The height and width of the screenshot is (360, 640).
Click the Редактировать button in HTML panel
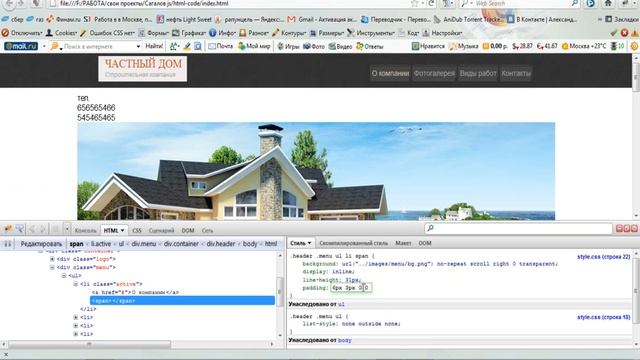click(x=41, y=244)
